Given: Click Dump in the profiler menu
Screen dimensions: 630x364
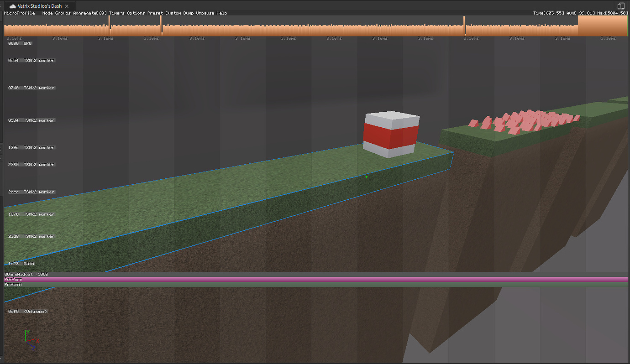Looking at the screenshot, I should pyautogui.click(x=189, y=13).
